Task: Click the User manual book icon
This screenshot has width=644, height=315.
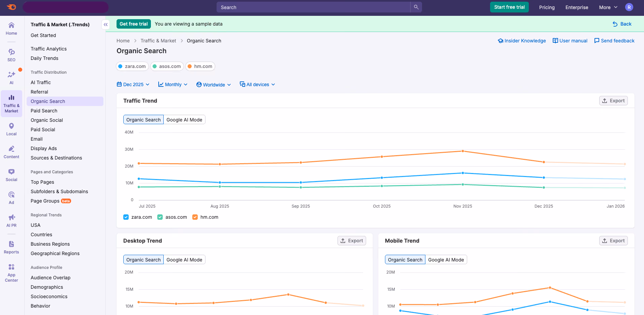Action: tap(555, 41)
